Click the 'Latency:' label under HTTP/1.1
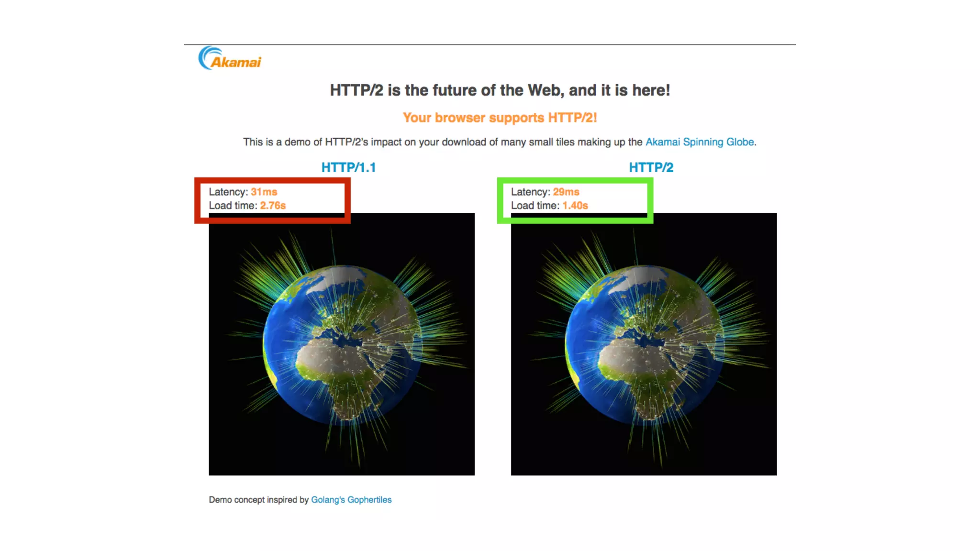The width and height of the screenshot is (980, 551). [x=228, y=192]
